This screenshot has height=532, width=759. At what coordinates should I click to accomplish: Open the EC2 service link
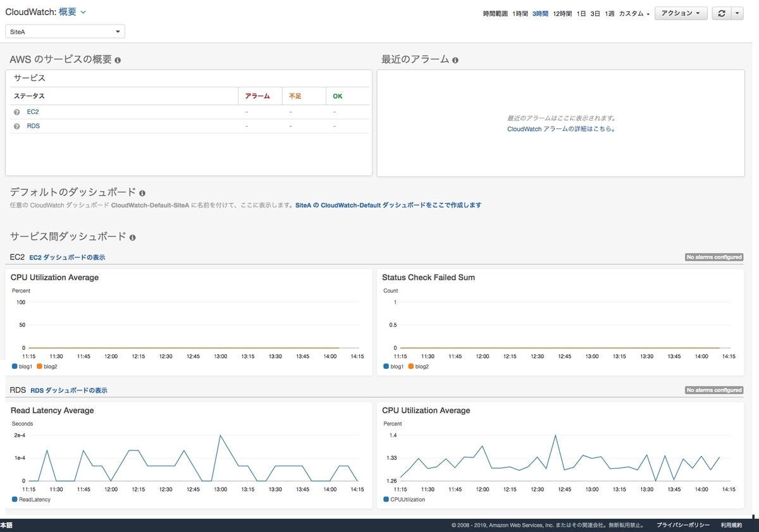[x=33, y=112]
